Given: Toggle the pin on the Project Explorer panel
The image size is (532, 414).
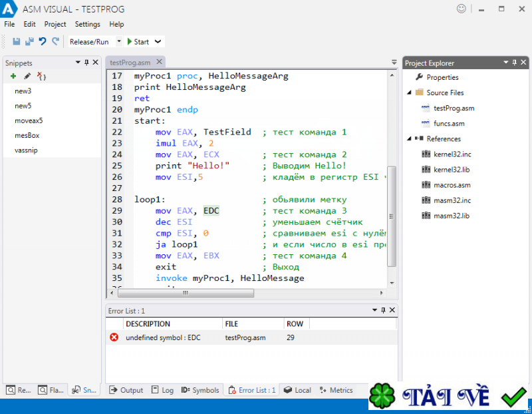Looking at the screenshot, I should [515, 63].
